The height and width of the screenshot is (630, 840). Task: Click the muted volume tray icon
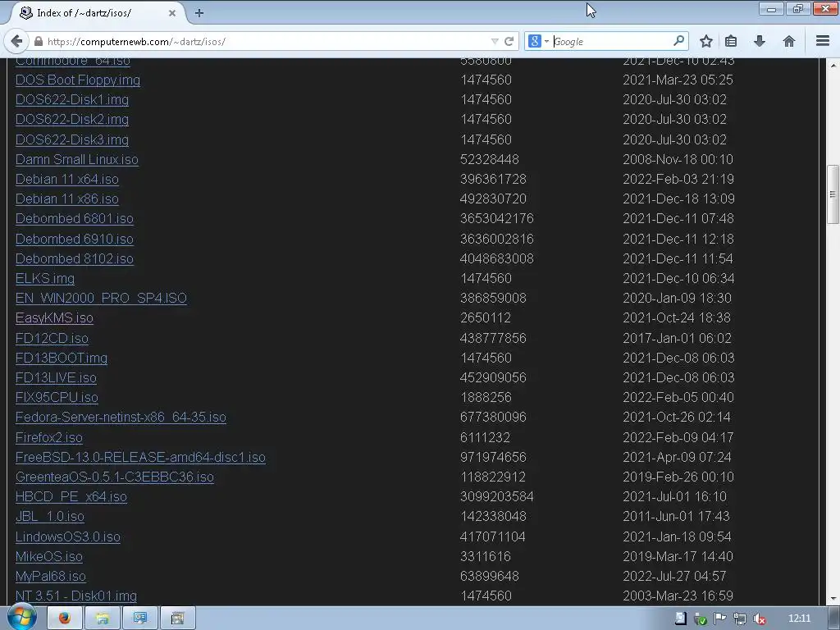pos(759,619)
